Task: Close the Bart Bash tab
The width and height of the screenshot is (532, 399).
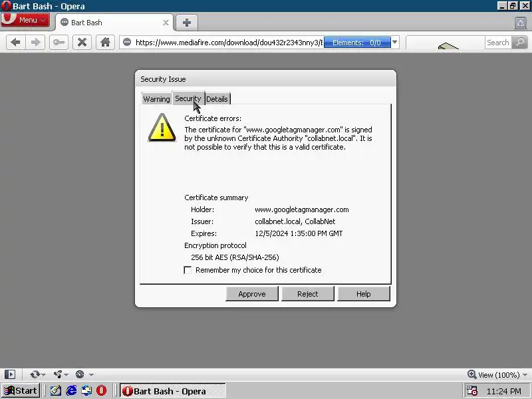Action: (x=166, y=23)
